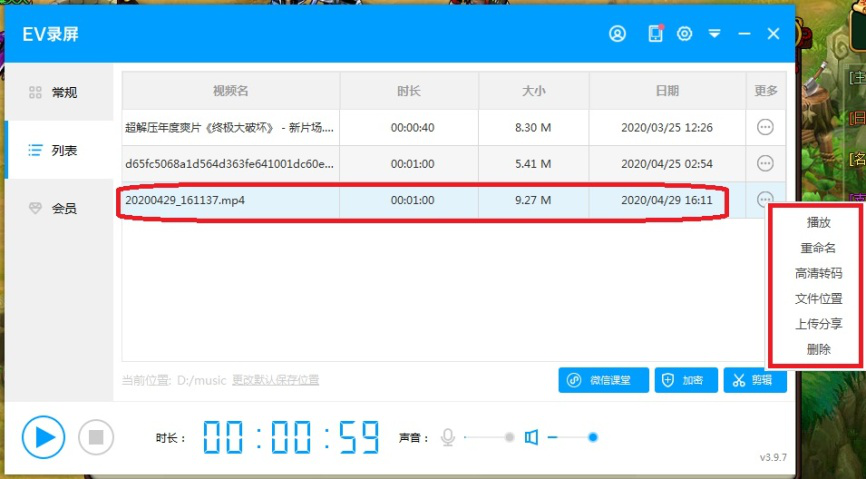
Task: Click the 加密 button
Action: point(686,380)
